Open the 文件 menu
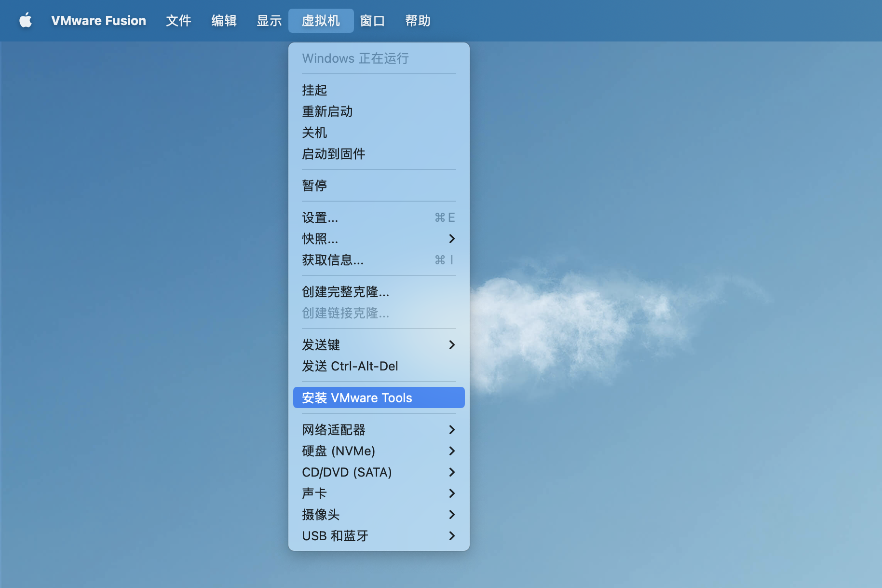This screenshot has width=882, height=588. 178,20
